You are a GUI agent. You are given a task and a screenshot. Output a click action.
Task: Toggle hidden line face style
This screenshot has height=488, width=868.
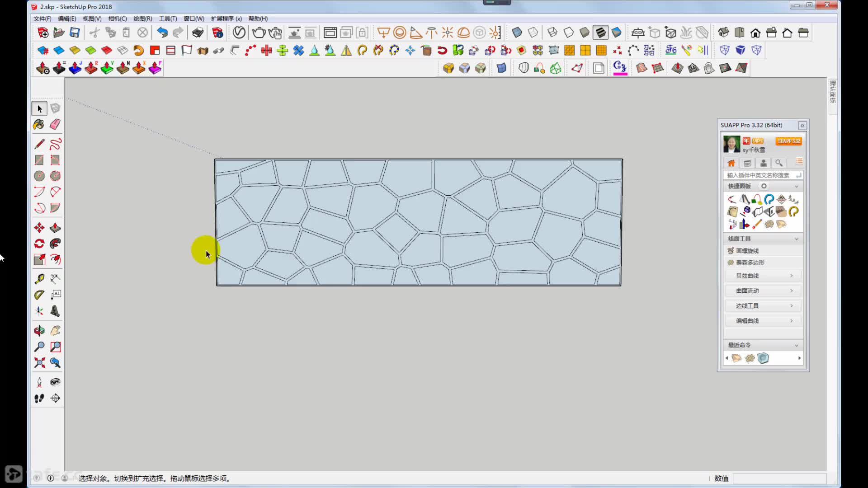pyautogui.click(x=568, y=33)
